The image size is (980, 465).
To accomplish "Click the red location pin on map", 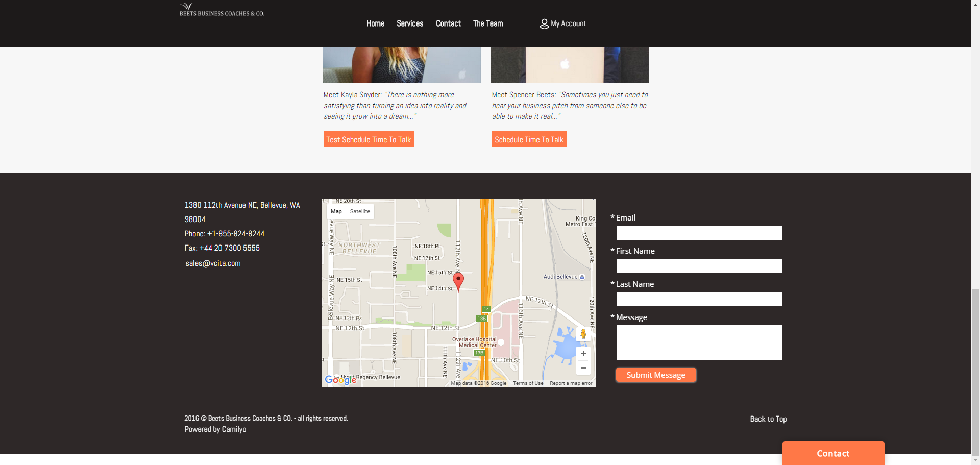I will point(458,281).
